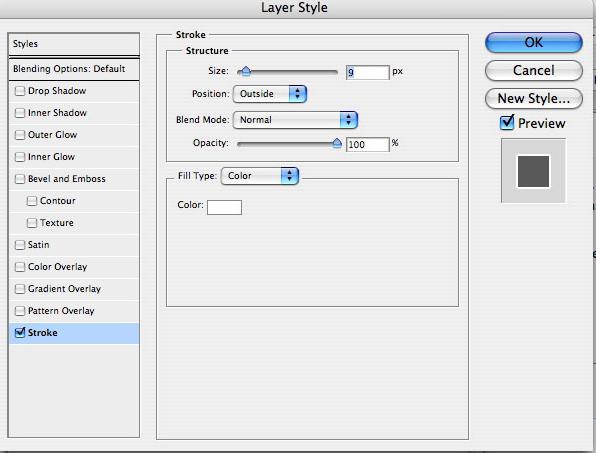Select the Styles entry at the top of the list
Viewport: 596px width, 453px height.
click(x=74, y=44)
